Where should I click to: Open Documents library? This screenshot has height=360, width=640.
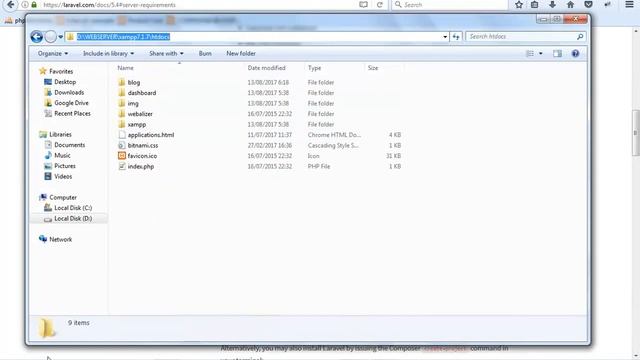(69, 145)
